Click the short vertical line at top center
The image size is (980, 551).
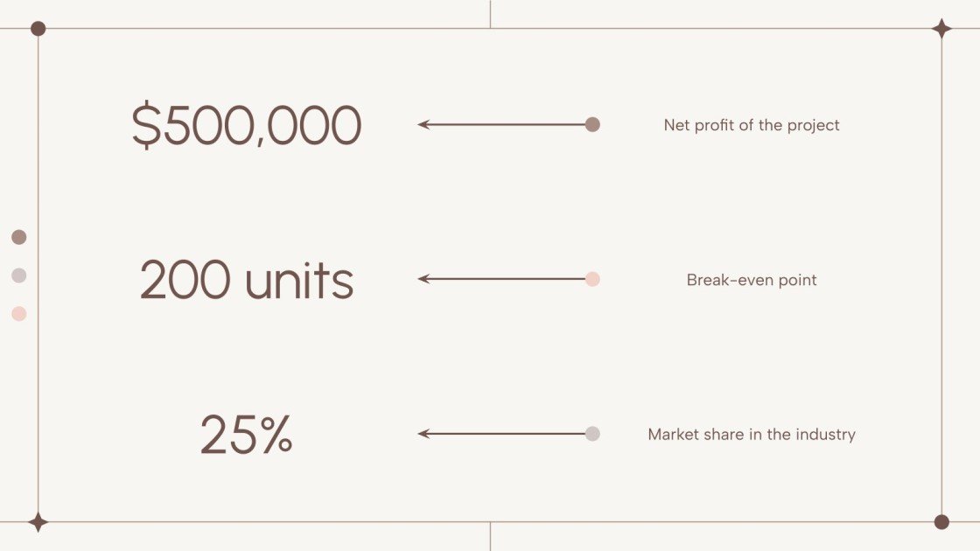pos(490,14)
